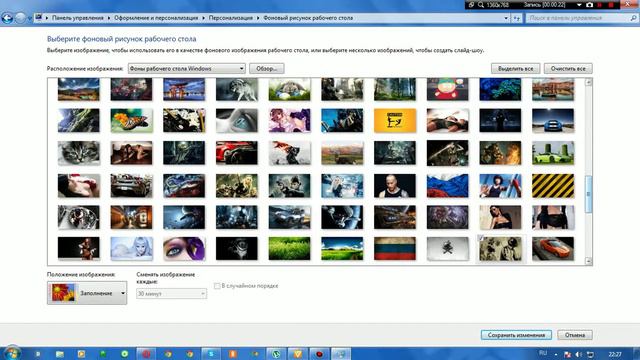Click the wallpaper list scroll-up arrow

point(588,82)
